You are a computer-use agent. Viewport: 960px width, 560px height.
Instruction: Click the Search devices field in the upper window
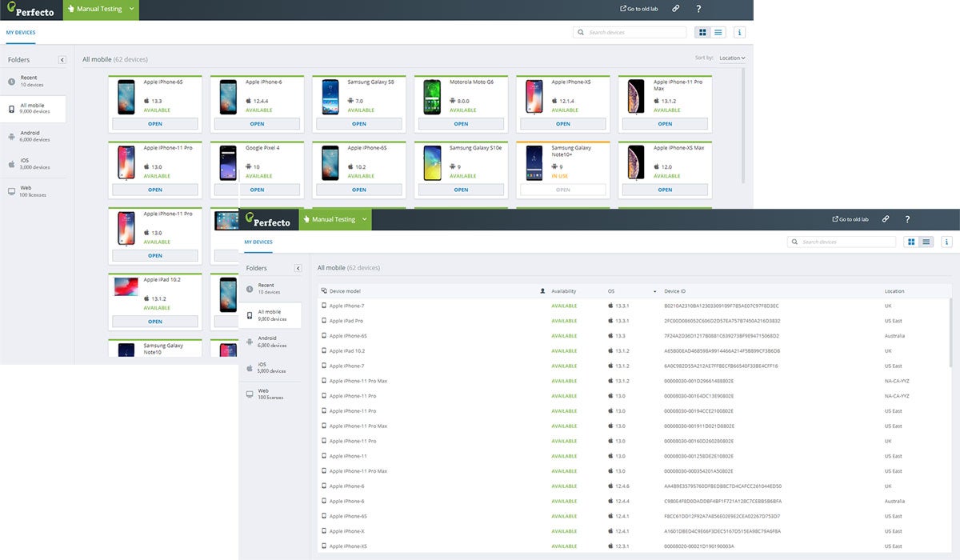click(x=632, y=33)
